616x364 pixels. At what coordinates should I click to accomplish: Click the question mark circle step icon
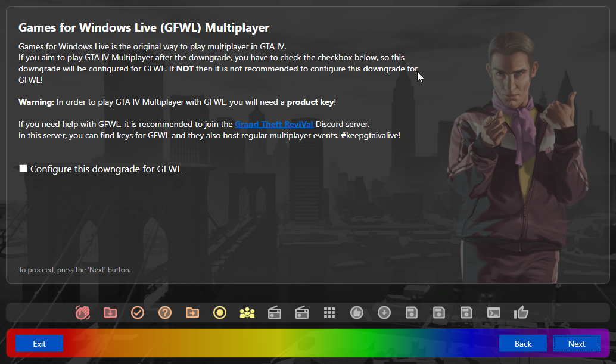pyautogui.click(x=165, y=313)
